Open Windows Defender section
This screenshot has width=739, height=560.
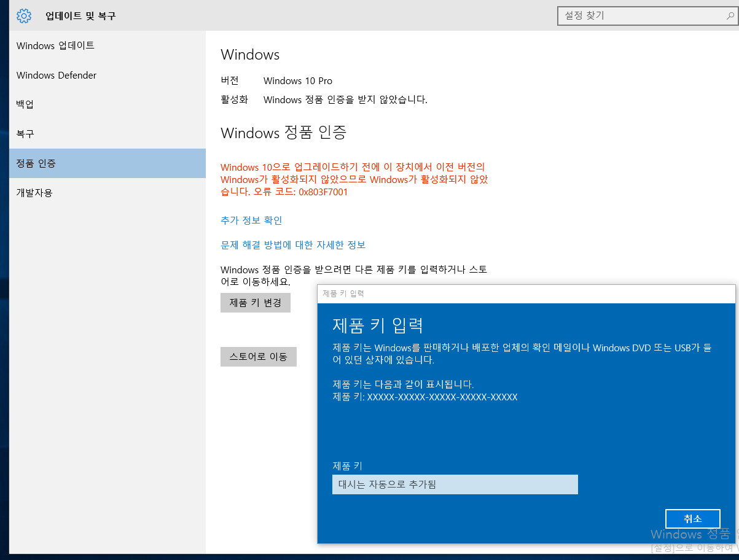[108, 76]
